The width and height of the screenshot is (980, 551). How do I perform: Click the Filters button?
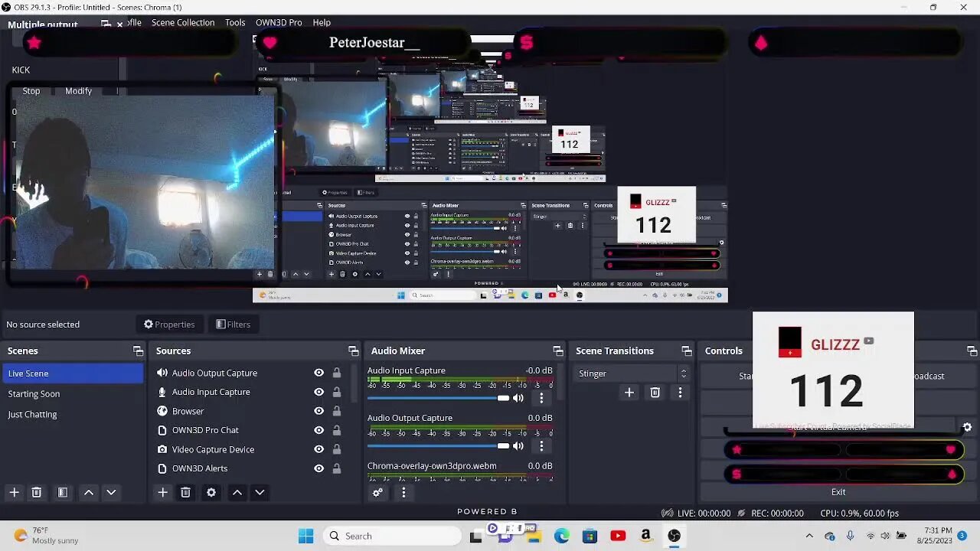(233, 324)
